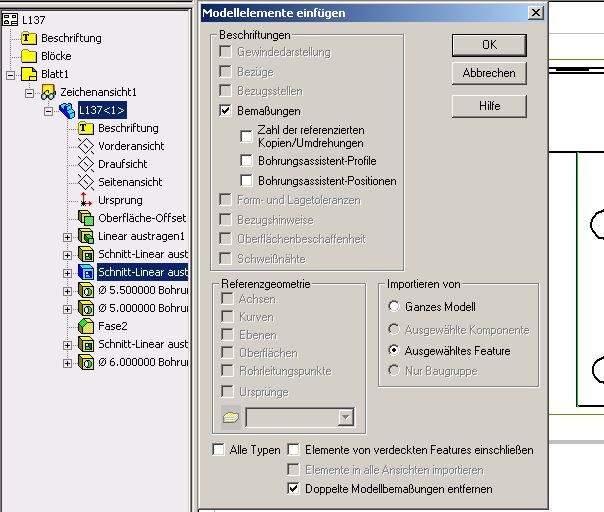
Task: Open the Referenzgeometrie layer dropdown
Action: 346,417
